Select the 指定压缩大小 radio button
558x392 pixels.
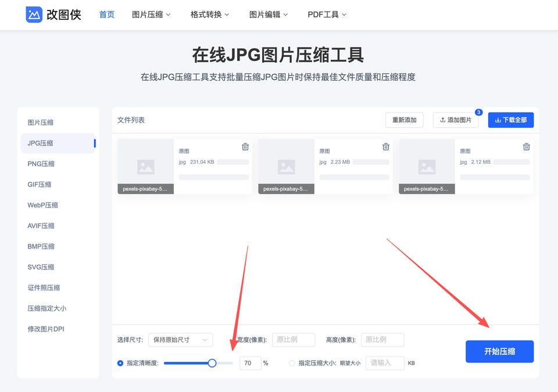click(292, 363)
